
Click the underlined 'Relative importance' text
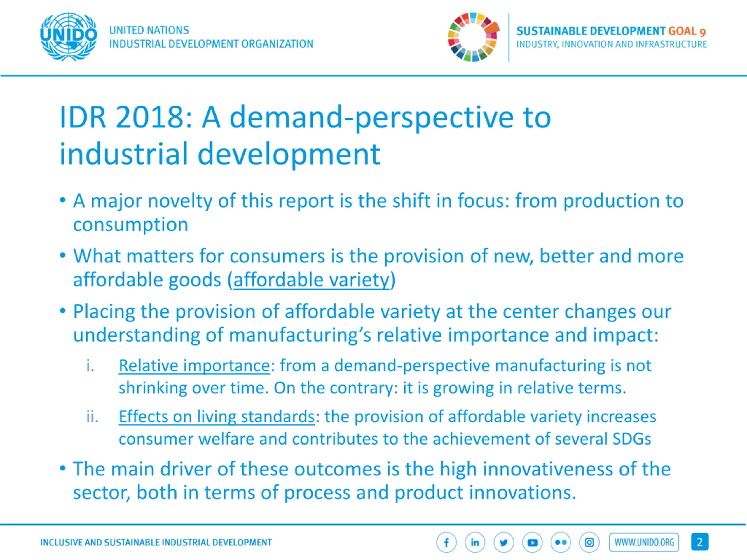[x=194, y=366]
